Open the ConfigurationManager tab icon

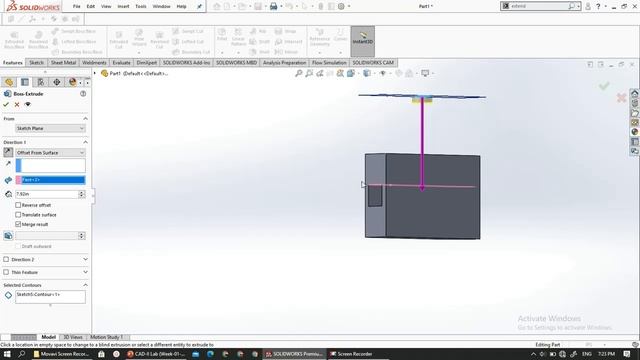coord(41,82)
